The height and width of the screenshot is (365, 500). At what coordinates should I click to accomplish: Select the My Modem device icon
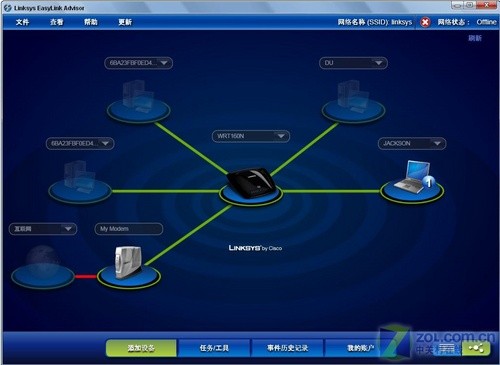tap(128, 262)
